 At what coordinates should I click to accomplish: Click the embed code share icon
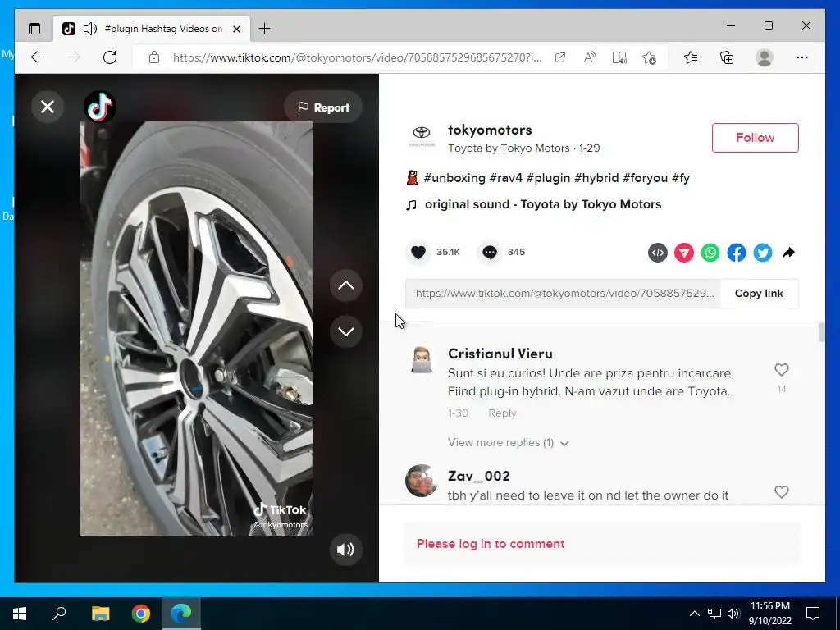coord(658,253)
